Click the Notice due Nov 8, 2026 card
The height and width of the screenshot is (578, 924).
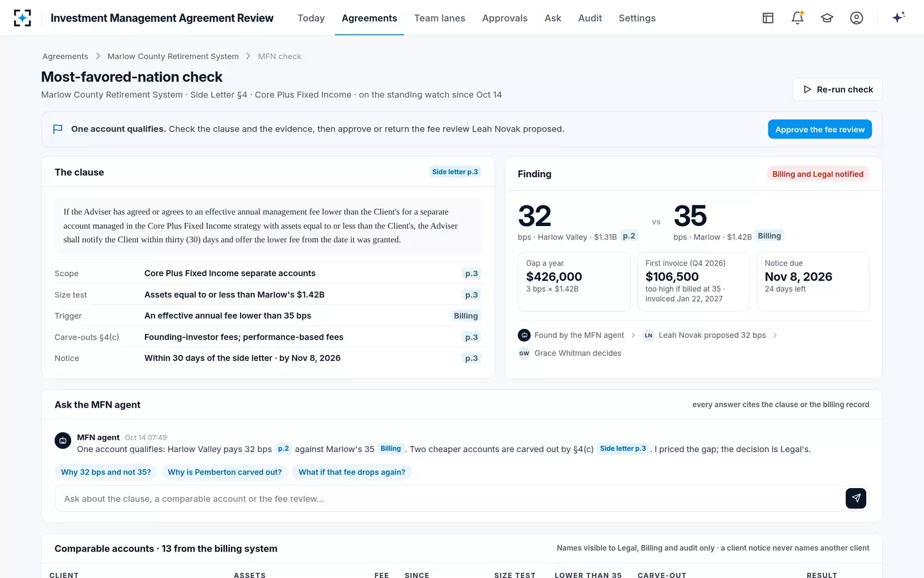coord(813,281)
